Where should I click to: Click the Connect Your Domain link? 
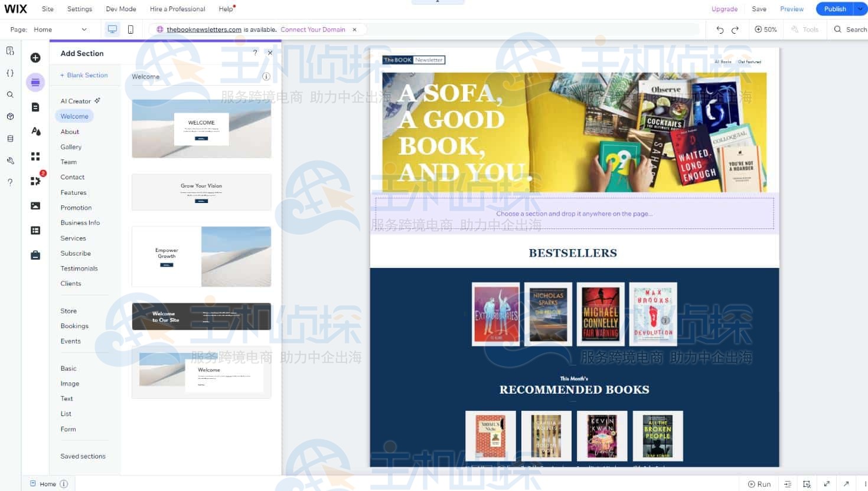point(312,30)
